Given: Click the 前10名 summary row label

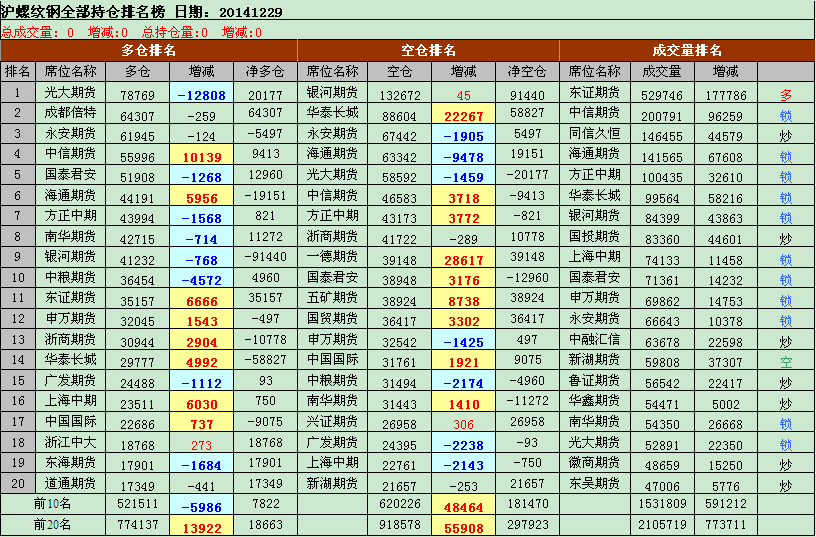Looking at the screenshot, I should pos(52,504).
